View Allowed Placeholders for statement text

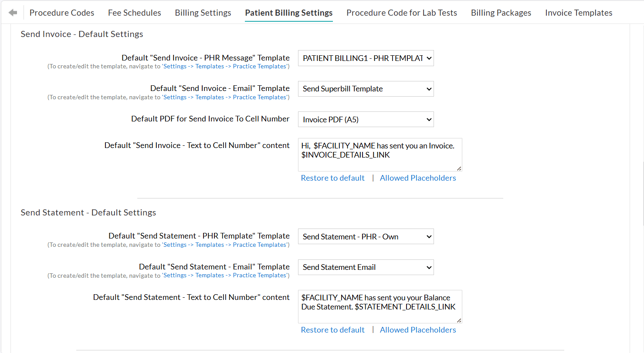(x=418, y=330)
